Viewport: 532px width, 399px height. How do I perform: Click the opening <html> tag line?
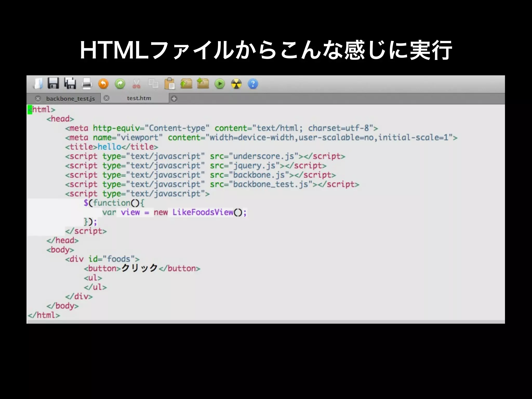[x=42, y=109]
